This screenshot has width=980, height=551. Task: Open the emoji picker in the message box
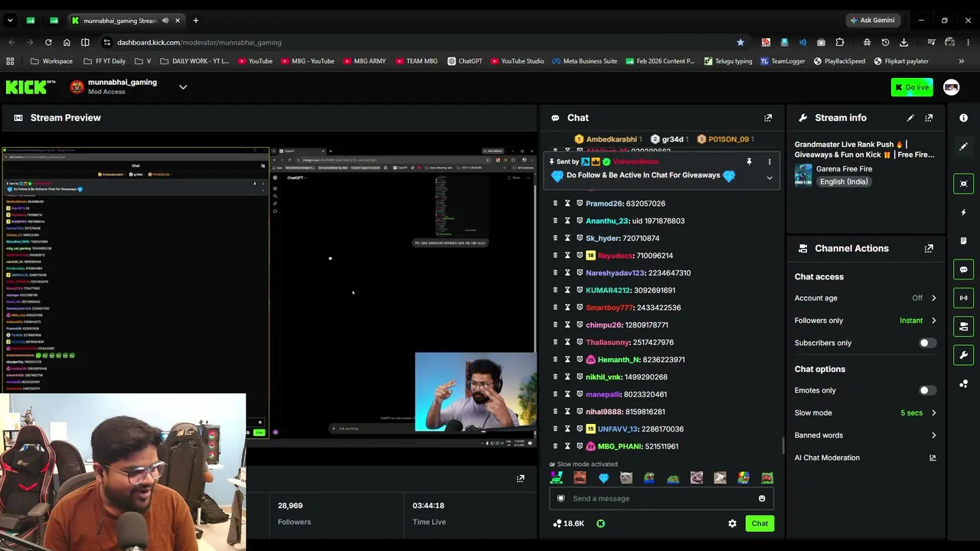coord(762,499)
